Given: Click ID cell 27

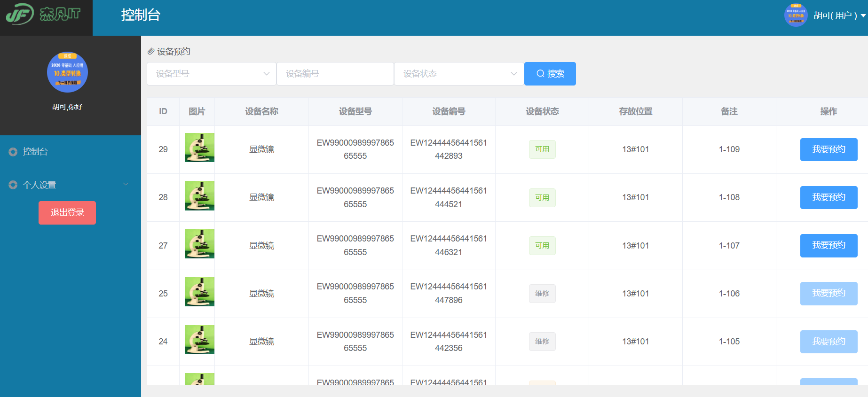Looking at the screenshot, I should (163, 246).
